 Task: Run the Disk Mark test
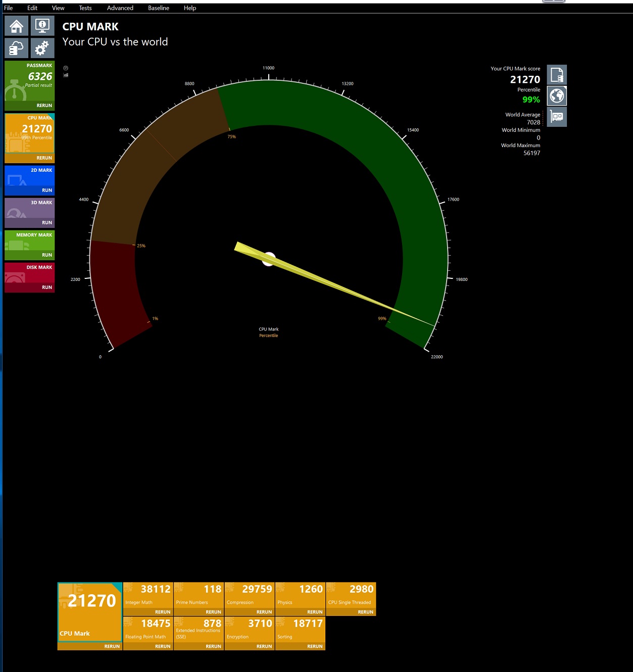tap(30, 287)
